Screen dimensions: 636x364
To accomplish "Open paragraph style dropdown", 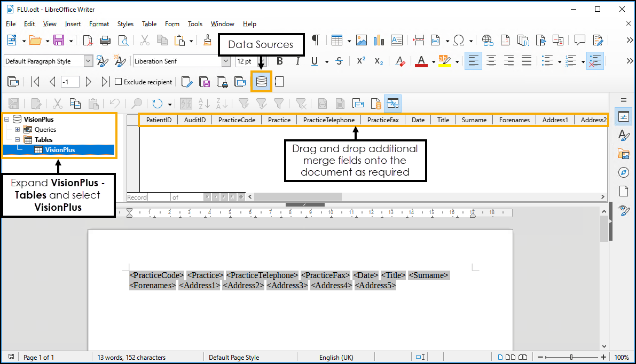I will (88, 61).
